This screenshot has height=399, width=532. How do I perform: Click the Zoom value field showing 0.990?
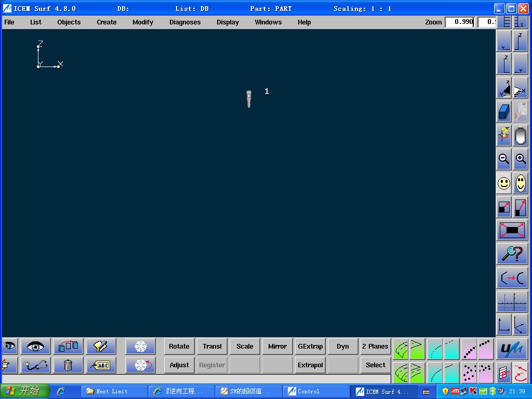pos(460,22)
